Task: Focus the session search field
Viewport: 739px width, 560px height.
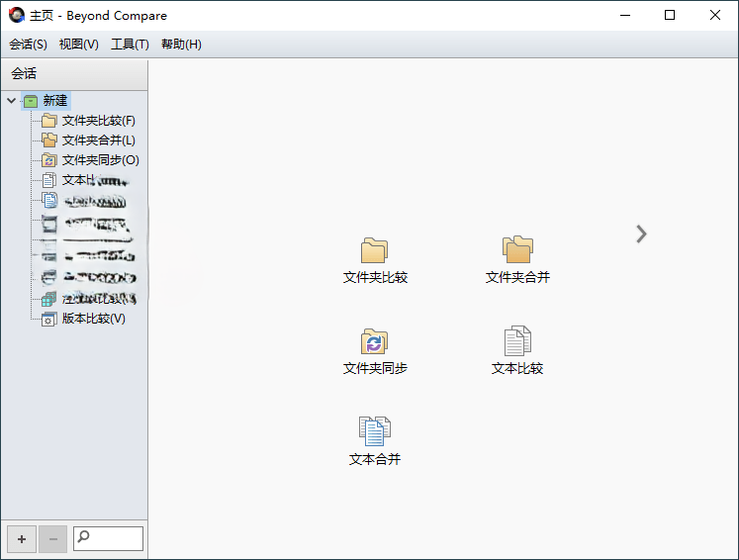Action: [x=108, y=539]
